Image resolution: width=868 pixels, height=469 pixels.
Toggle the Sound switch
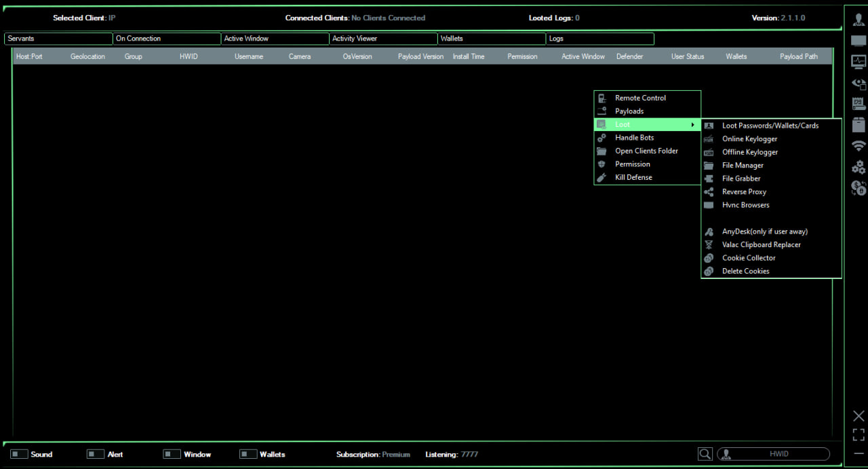pos(19,454)
